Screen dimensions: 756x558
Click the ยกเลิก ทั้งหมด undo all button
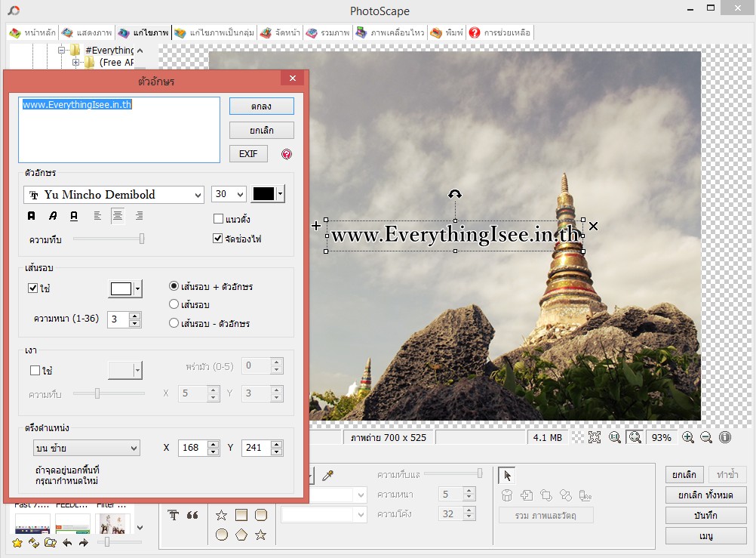(706, 495)
